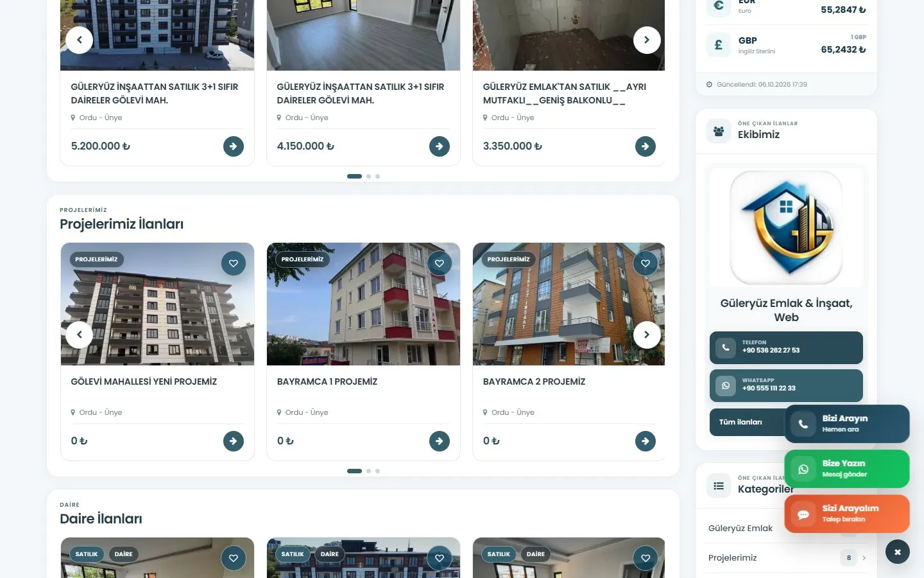This screenshot has height=578, width=924.
Task: Open the Güleryüz Emlak & İnşaat logo image
Action: click(x=786, y=227)
